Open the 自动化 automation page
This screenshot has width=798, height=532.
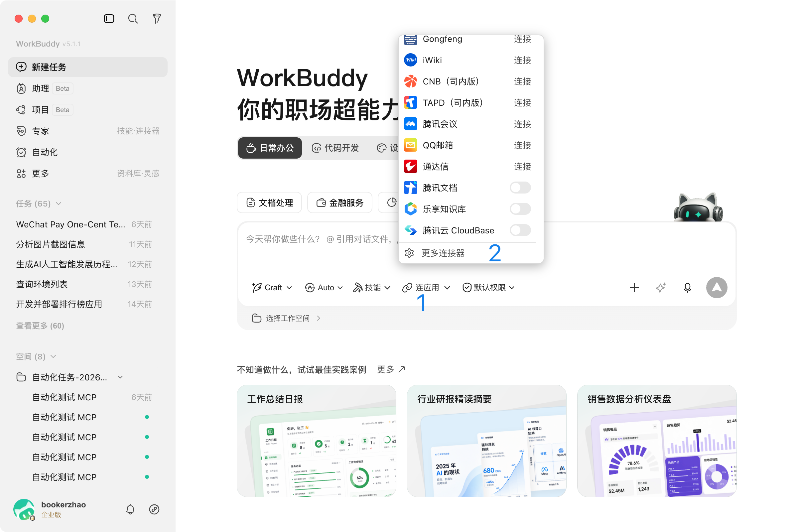pos(88,152)
